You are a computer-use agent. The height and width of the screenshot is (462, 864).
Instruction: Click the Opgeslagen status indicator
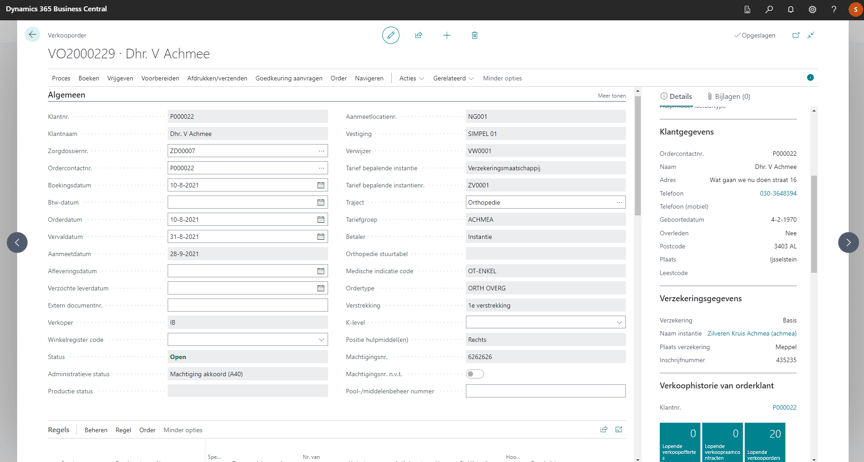[754, 35]
